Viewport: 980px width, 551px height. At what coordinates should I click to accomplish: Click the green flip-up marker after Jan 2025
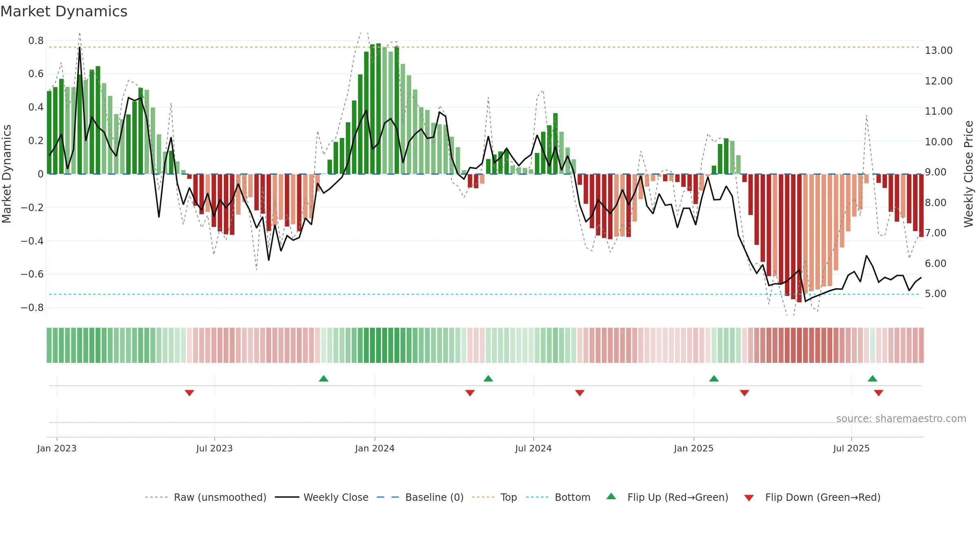714,379
